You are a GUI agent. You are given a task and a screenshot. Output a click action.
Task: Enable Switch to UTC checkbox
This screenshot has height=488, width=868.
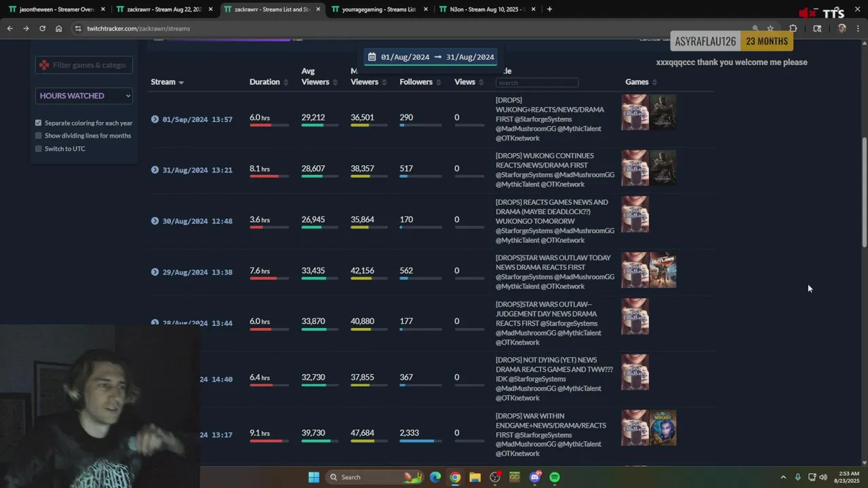(x=39, y=148)
